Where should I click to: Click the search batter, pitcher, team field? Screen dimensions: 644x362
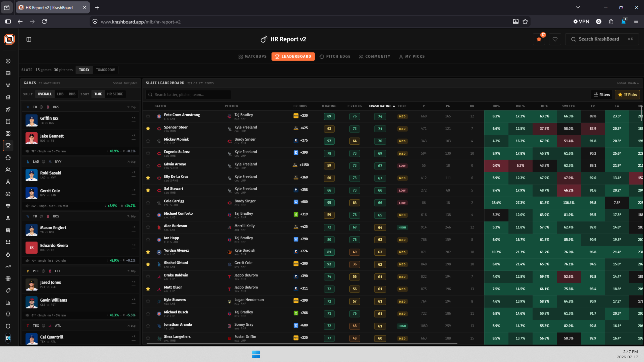[188, 95]
